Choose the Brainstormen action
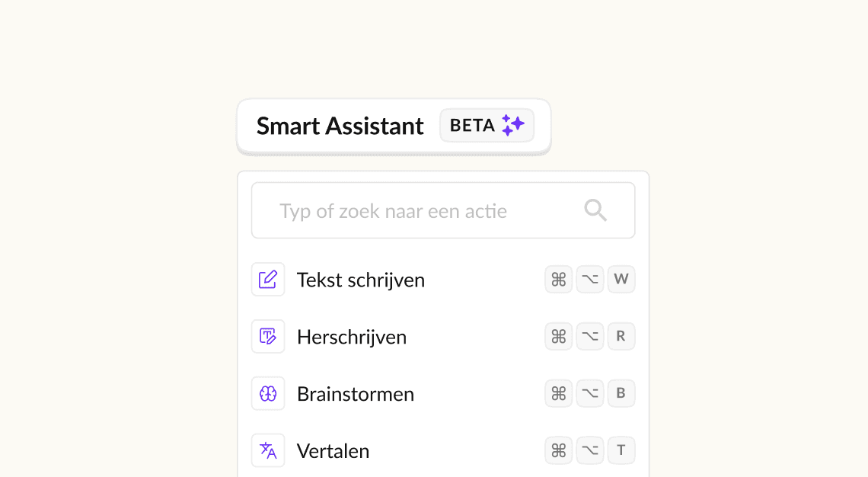868x477 pixels. (x=443, y=393)
